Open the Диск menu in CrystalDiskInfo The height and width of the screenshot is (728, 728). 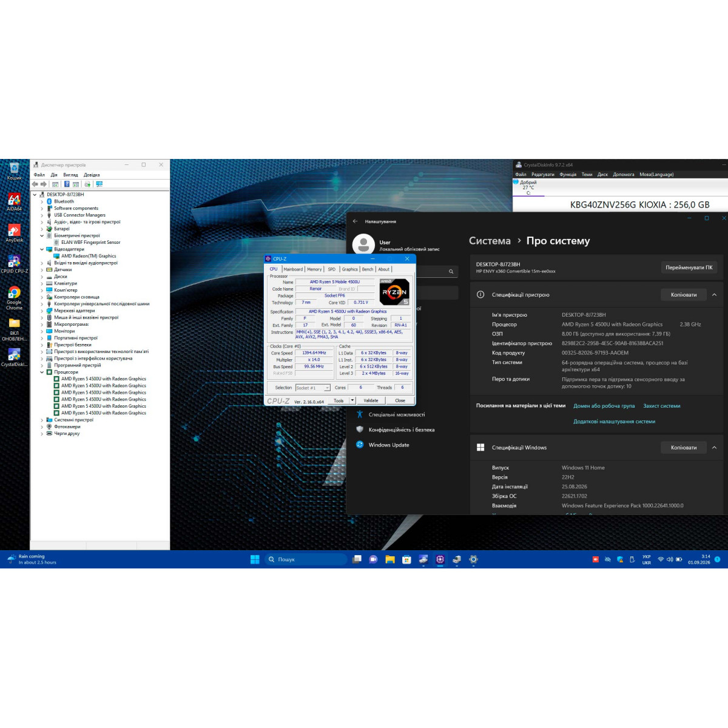point(602,174)
